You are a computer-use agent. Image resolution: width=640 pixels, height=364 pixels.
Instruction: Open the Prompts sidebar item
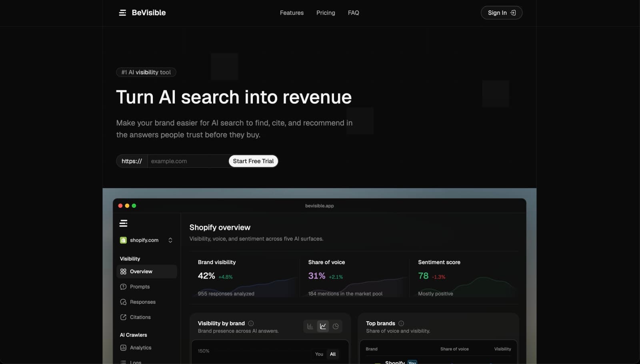coord(147,287)
